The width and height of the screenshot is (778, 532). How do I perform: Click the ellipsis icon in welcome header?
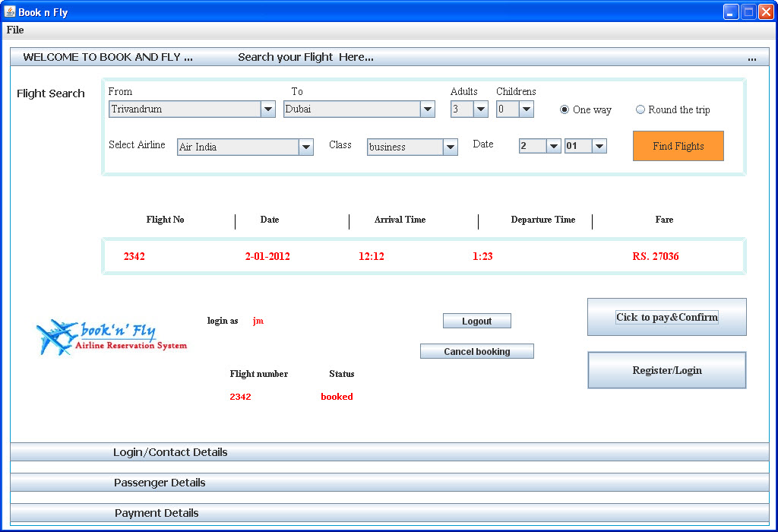(x=751, y=59)
